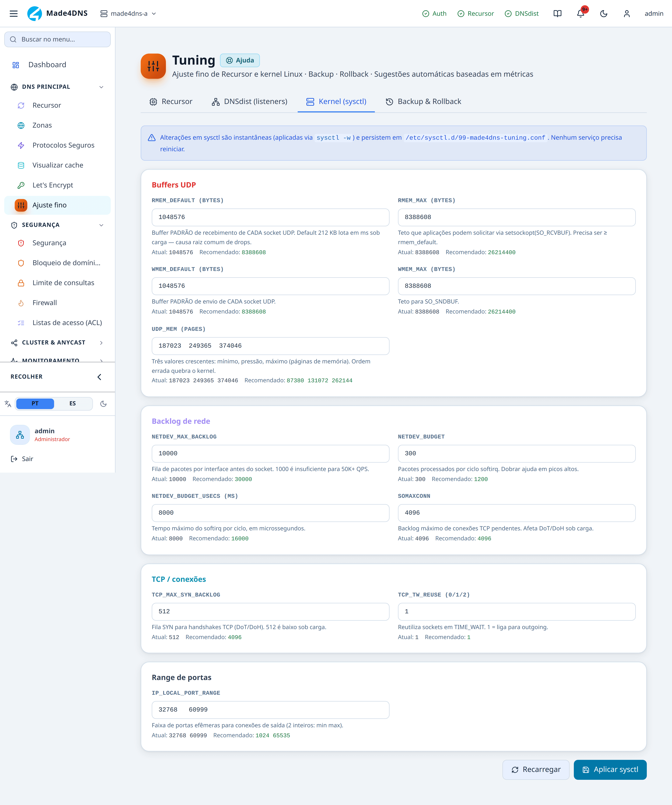The width and height of the screenshot is (672, 805).
Task: Switch to the DNSdist (listeners) tab
Action: (x=250, y=102)
